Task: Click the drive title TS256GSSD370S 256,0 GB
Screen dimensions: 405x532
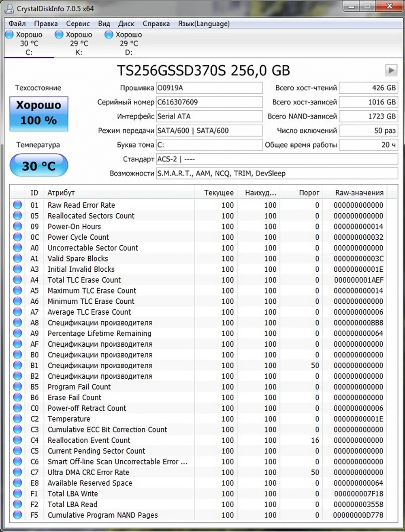Action: click(204, 71)
